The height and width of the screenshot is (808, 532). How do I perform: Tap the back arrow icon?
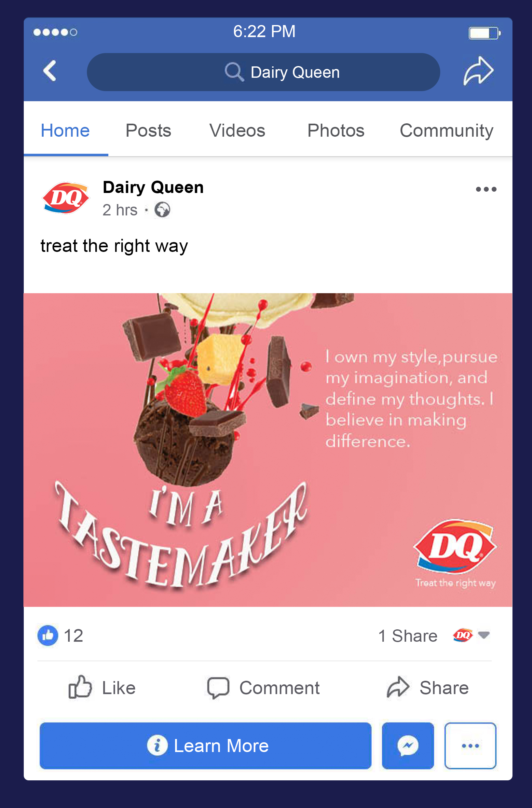[49, 71]
